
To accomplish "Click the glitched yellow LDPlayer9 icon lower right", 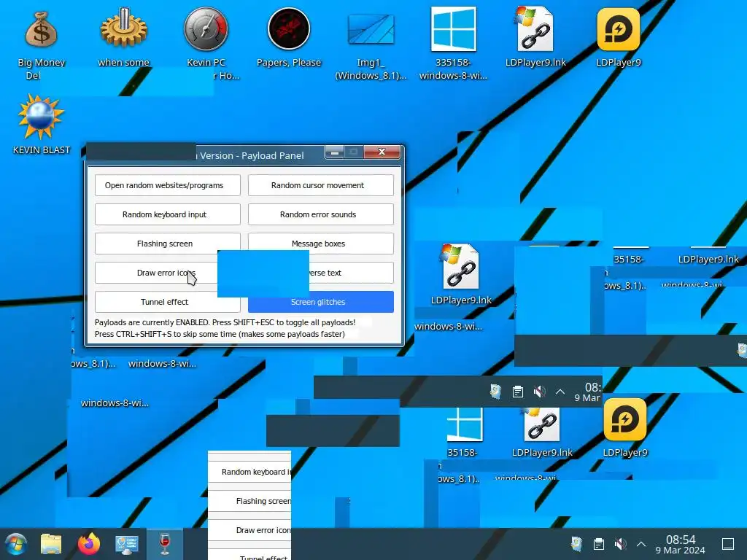I will [x=625, y=420].
